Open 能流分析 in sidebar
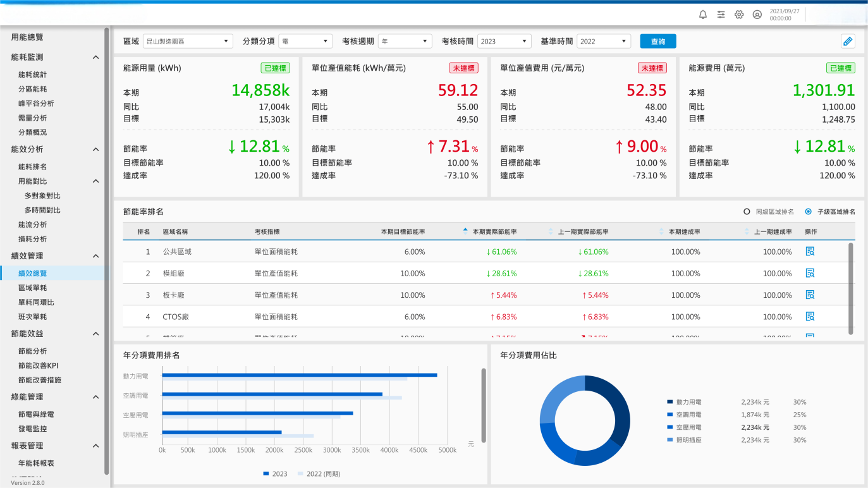 [32, 225]
